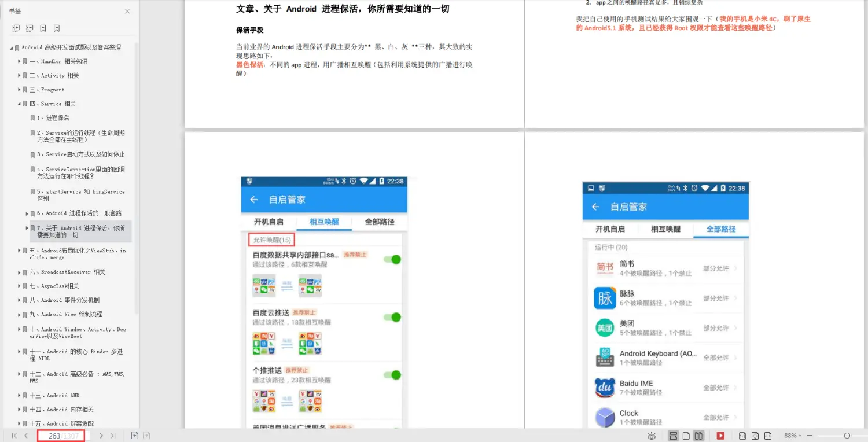This screenshot has width=868, height=442.
Task: Go to the next page
Action: [101, 436]
